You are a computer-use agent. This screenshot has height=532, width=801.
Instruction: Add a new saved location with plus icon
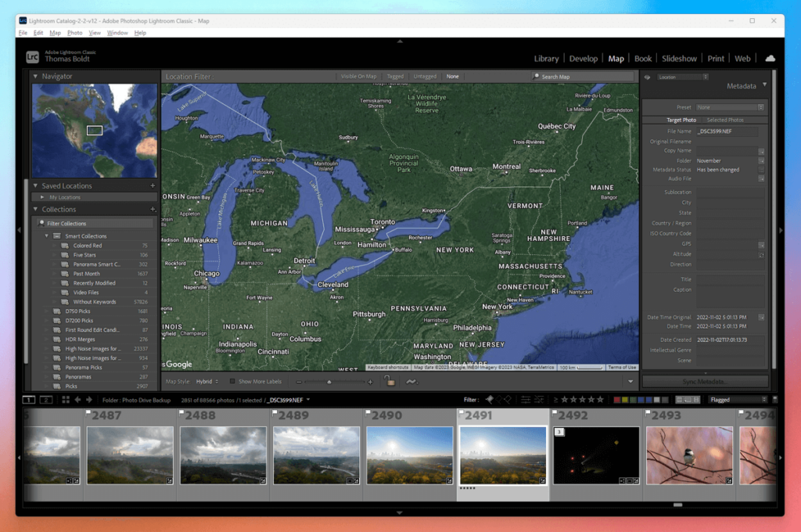coord(153,186)
